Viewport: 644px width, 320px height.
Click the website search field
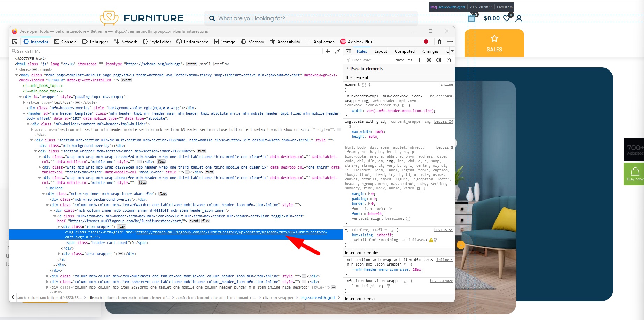coord(311,18)
